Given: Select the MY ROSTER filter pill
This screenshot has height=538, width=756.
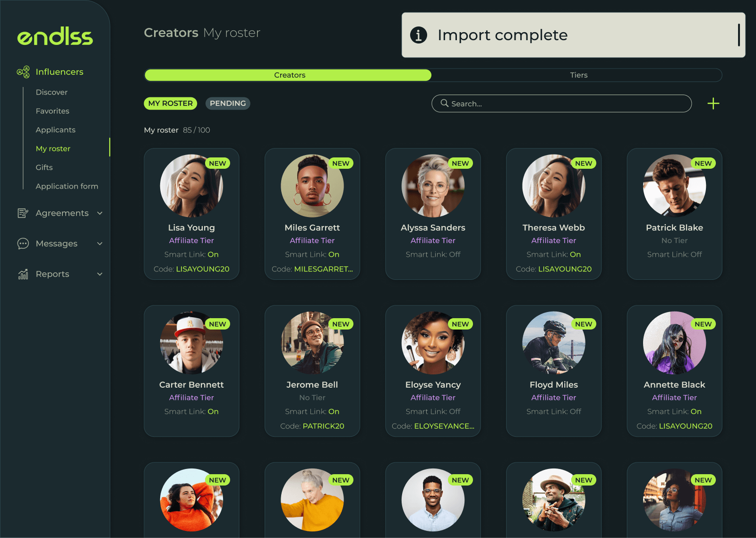Looking at the screenshot, I should coord(171,104).
